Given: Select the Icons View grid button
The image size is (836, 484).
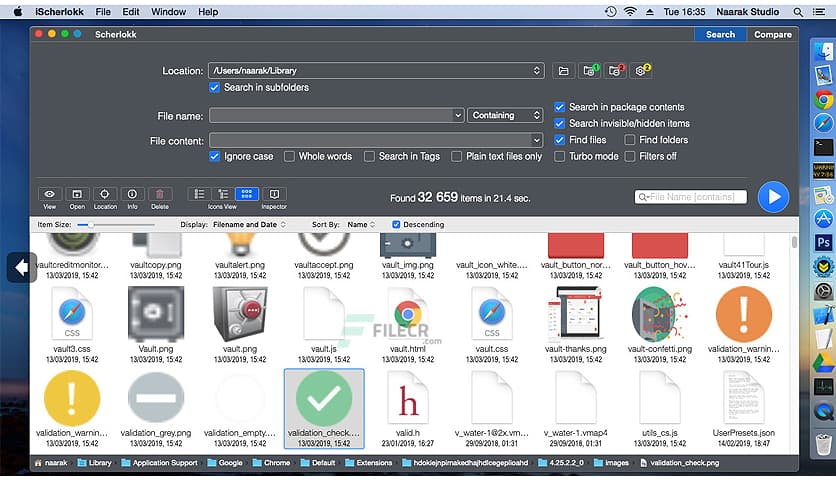Looking at the screenshot, I should 247,195.
